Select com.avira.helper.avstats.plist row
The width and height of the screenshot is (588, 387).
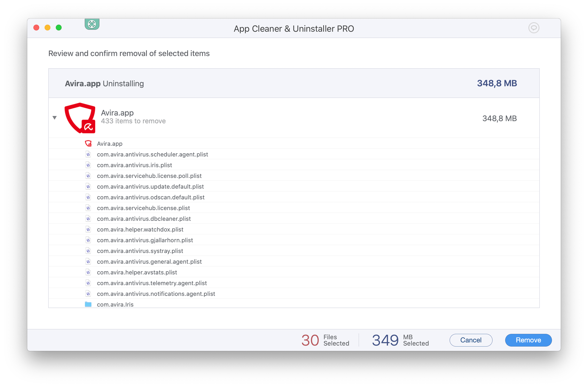click(x=137, y=272)
